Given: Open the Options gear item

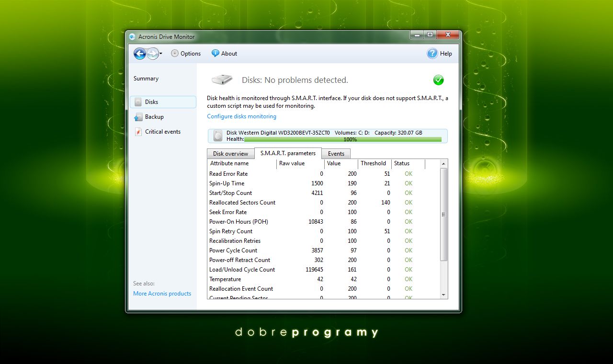Looking at the screenshot, I should pos(186,54).
